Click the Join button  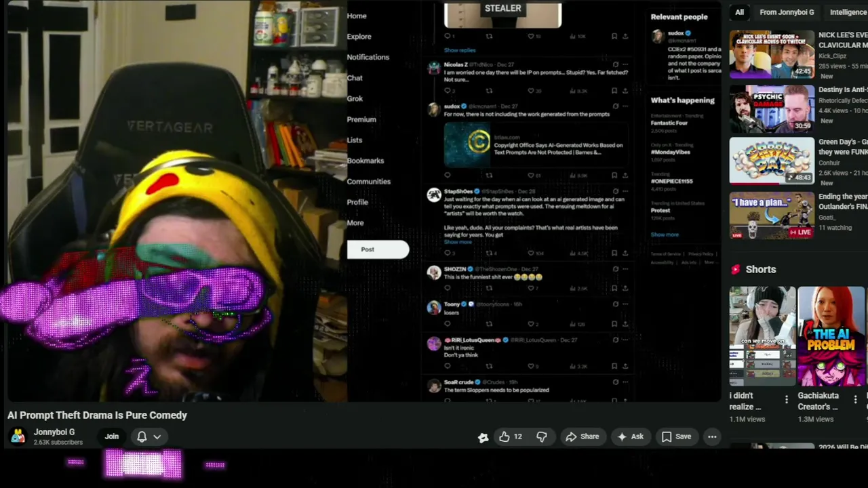tap(112, 436)
